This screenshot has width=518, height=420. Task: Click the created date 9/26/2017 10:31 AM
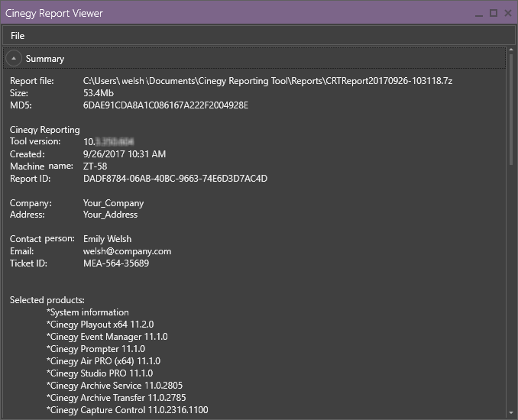coord(125,154)
